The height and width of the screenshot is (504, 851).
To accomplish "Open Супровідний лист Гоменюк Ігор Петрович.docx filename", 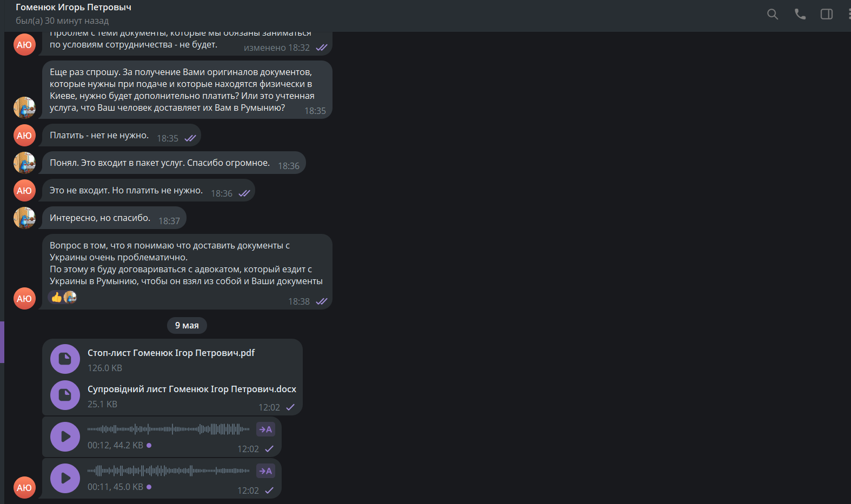I will 192,389.
